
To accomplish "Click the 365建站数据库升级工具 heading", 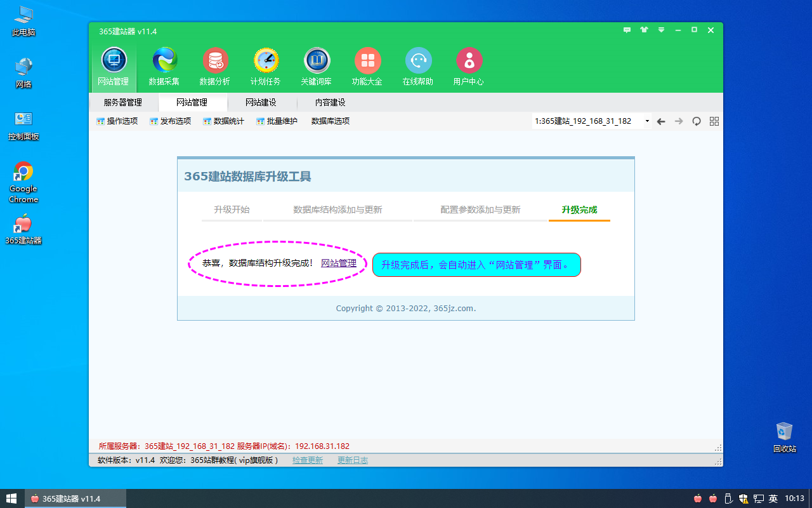I will [247, 177].
